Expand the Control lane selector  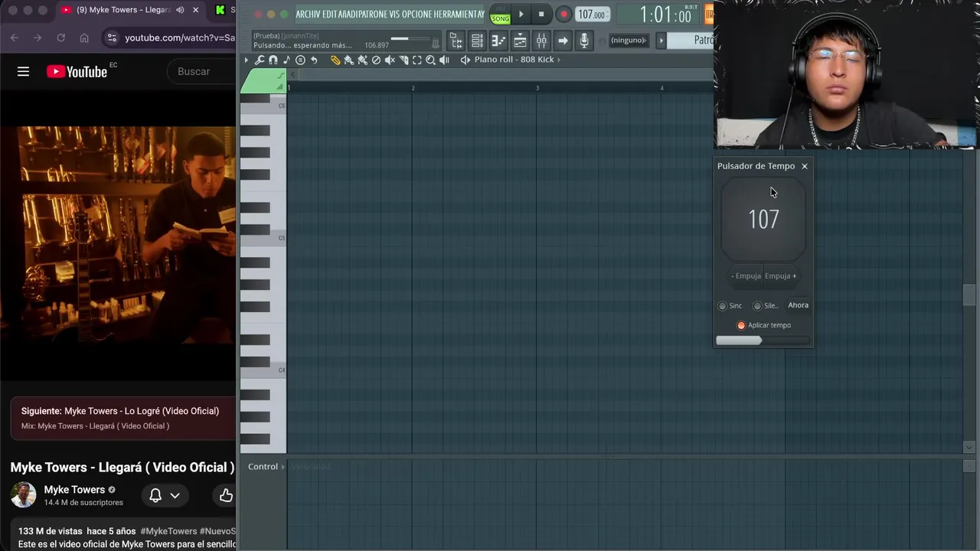coord(266,467)
